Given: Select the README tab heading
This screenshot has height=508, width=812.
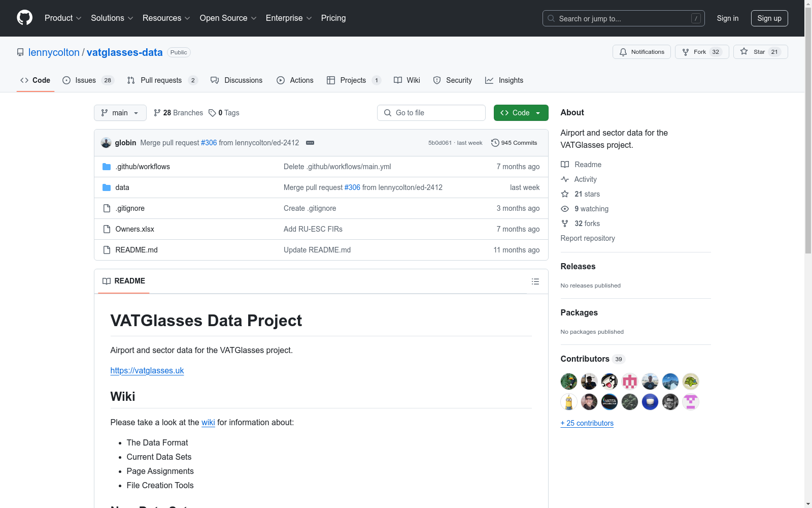Looking at the screenshot, I should 124,281.
